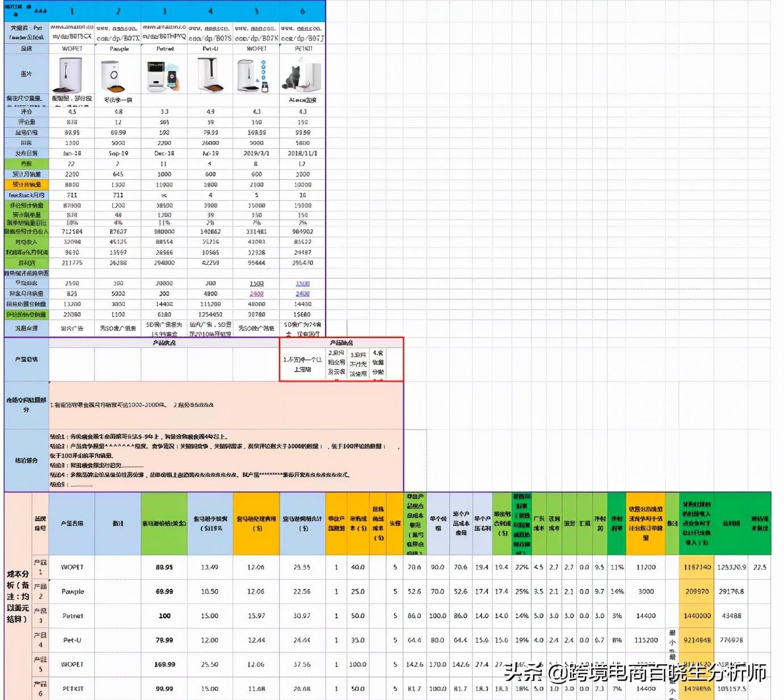The width and height of the screenshot is (784, 700).
Task: Click the bold price cell showing 78.99
Action: tap(165, 640)
